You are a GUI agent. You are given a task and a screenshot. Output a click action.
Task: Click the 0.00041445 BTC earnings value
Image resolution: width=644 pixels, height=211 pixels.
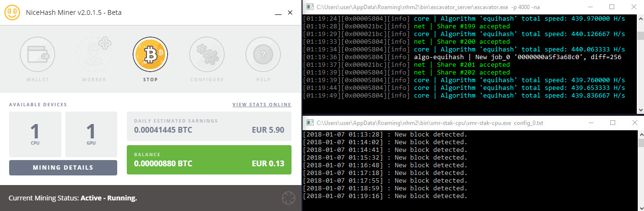[x=163, y=130]
